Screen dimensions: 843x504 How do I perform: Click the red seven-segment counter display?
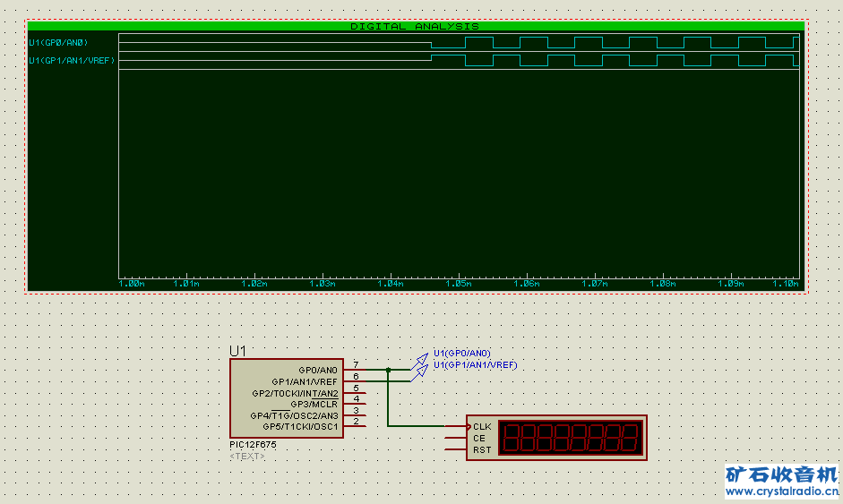(x=570, y=438)
